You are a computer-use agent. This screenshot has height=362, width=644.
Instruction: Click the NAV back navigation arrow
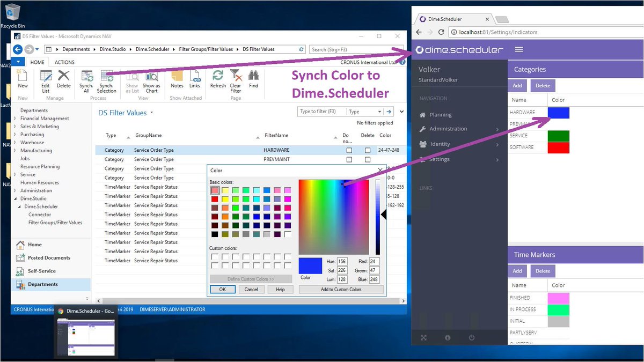click(x=18, y=49)
